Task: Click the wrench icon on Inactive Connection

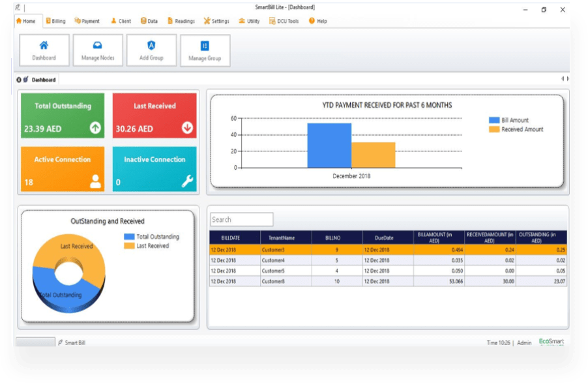Action: point(188,181)
